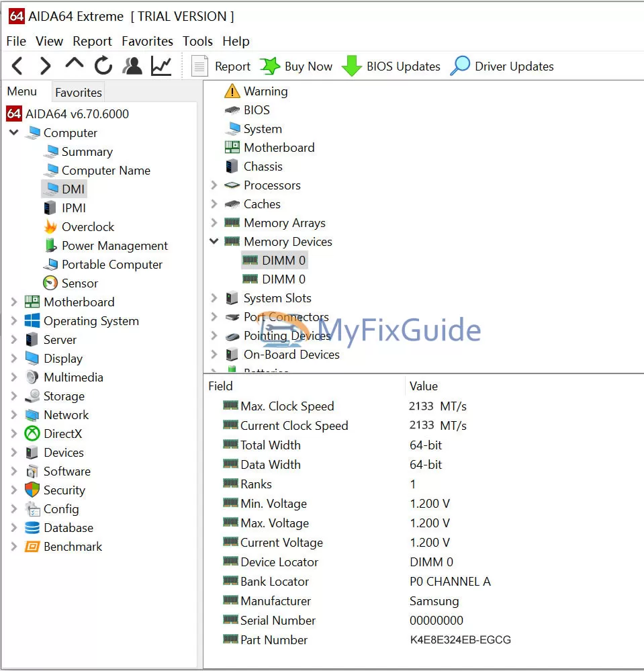Select the second DIMM 0 entry
Image resolution: width=644 pixels, height=671 pixels.
click(274, 279)
